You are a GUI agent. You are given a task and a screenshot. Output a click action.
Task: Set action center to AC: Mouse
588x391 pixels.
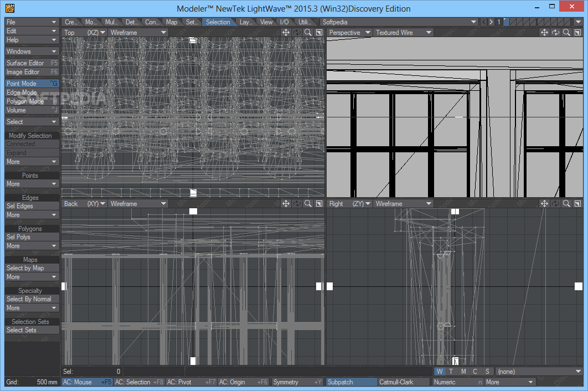tap(86, 382)
